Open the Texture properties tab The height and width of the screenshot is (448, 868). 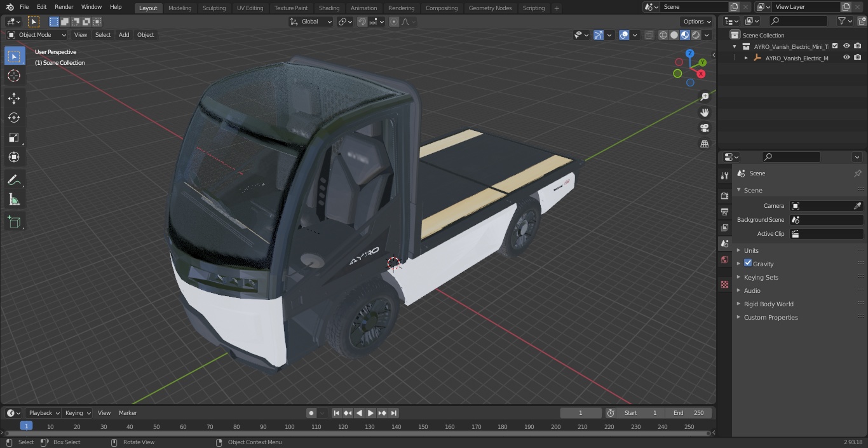click(x=724, y=284)
